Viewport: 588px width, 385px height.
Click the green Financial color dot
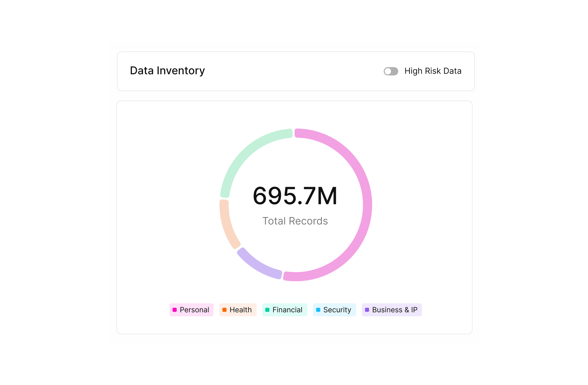[267, 310]
